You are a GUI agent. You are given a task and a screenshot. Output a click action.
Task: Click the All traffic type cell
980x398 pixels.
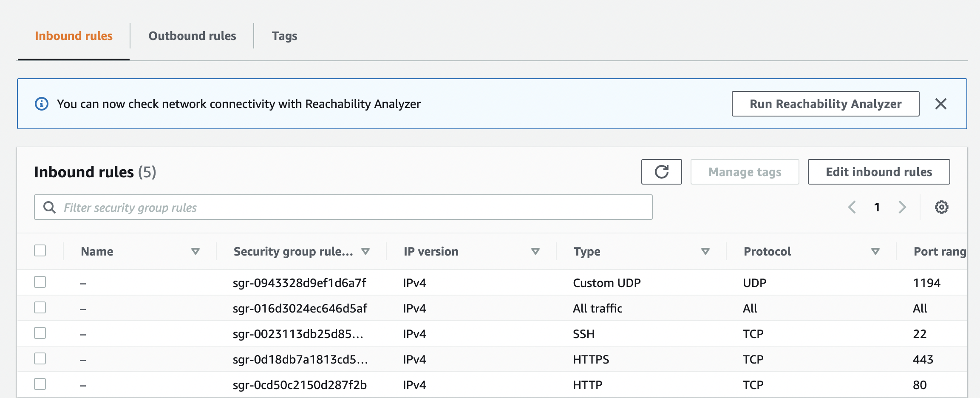(598, 308)
